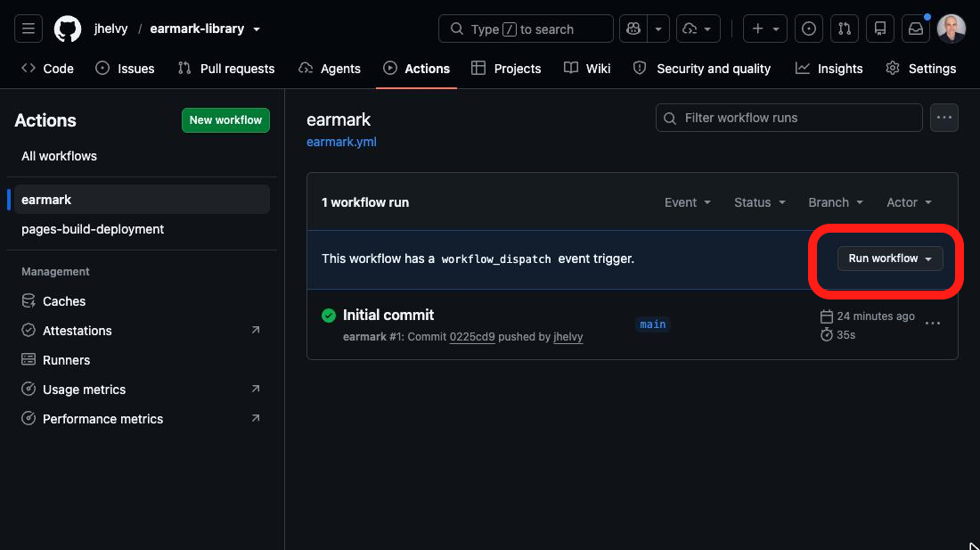Image resolution: width=980 pixels, height=550 pixels.
Task: Focus the Type / to search box
Action: click(x=526, y=29)
